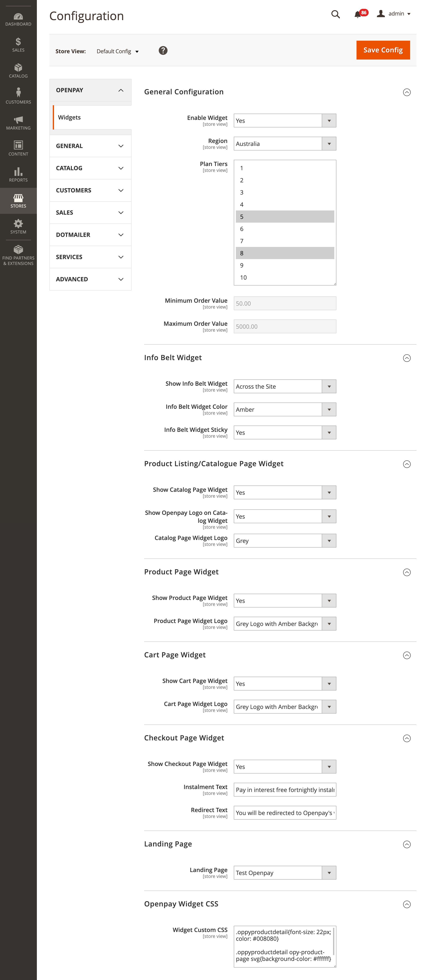Open the DOTMAILER menu section
429x980 pixels.
pyautogui.click(x=90, y=235)
